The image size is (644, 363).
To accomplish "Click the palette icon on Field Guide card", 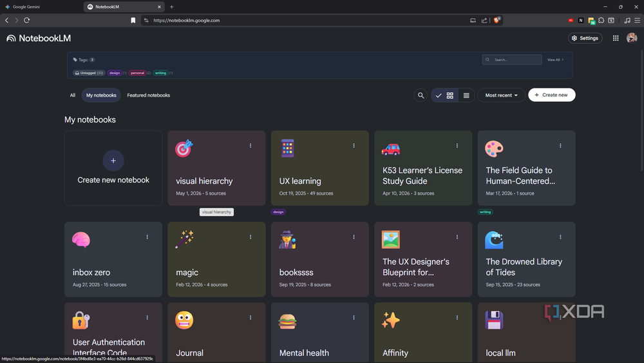I will pos(494,148).
